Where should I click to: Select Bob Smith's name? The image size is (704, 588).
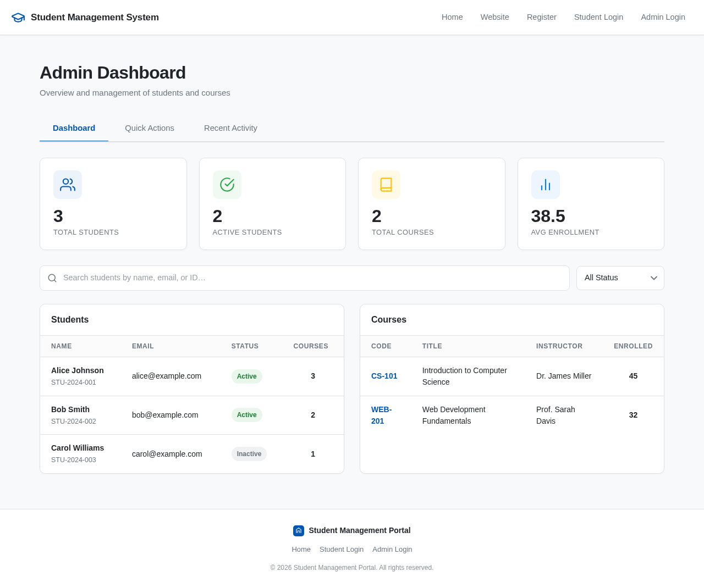click(70, 409)
